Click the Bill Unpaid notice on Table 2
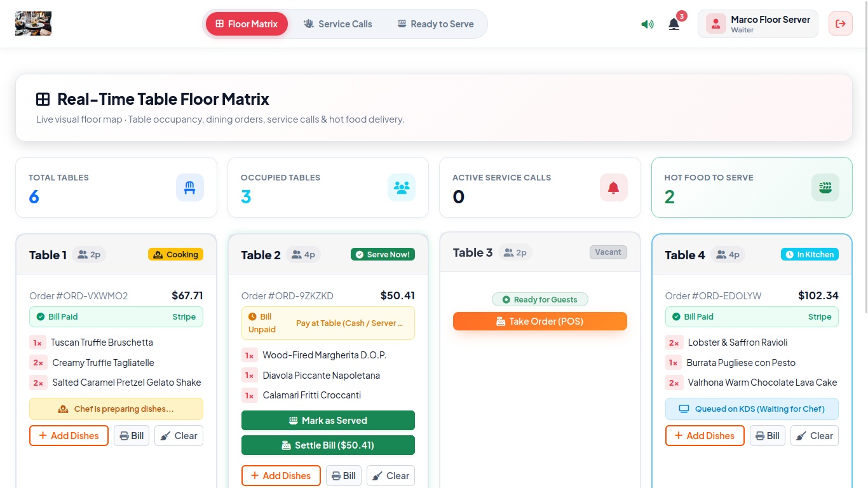 pyautogui.click(x=328, y=323)
